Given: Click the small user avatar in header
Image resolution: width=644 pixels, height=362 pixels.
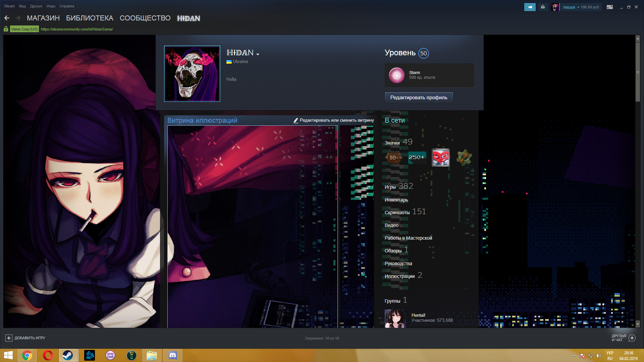Looking at the screenshot, I should click(555, 7).
